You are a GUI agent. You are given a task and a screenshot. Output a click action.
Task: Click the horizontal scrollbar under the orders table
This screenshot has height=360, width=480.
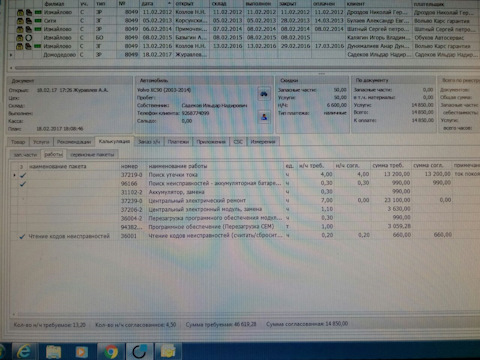tap(245, 68)
